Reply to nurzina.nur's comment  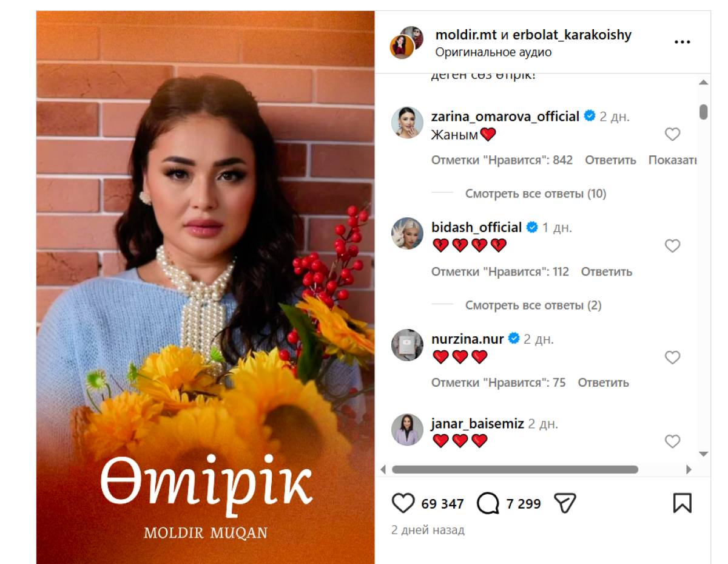(603, 382)
